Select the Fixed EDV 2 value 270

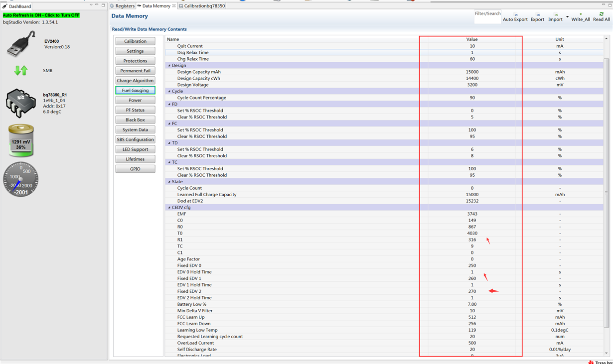tap(472, 292)
